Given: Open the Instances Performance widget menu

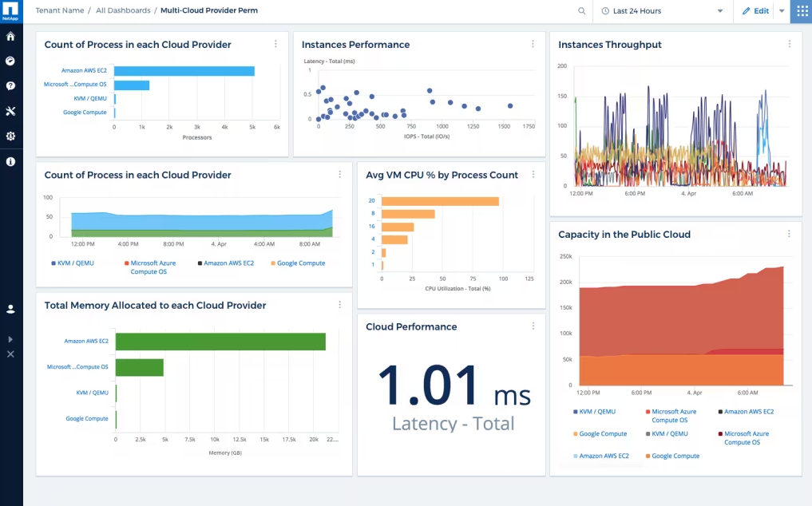Looking at the screenshot, I should click(533, 45).
